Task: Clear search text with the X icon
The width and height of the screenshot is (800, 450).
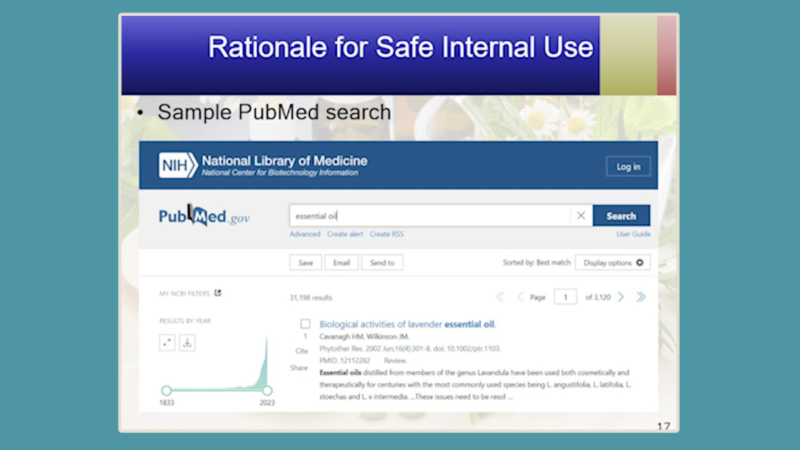Action: click(580, 216)
